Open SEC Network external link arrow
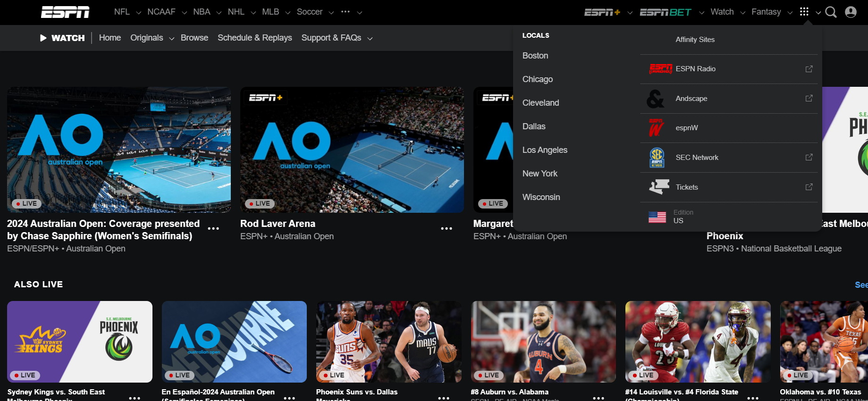Screen dimensions: 868x401 (809, 157)
